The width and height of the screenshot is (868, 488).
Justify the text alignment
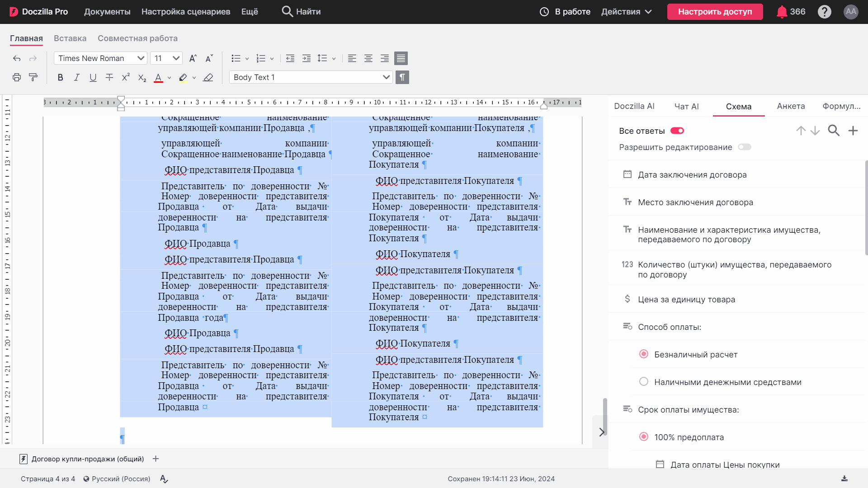coord(401,58)
